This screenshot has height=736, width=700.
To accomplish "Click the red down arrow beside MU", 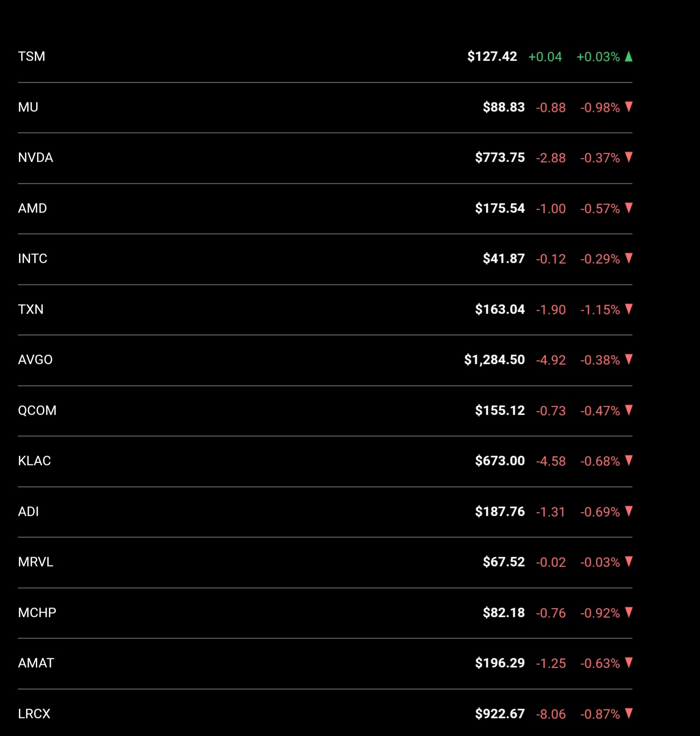I will click(628, 107).
